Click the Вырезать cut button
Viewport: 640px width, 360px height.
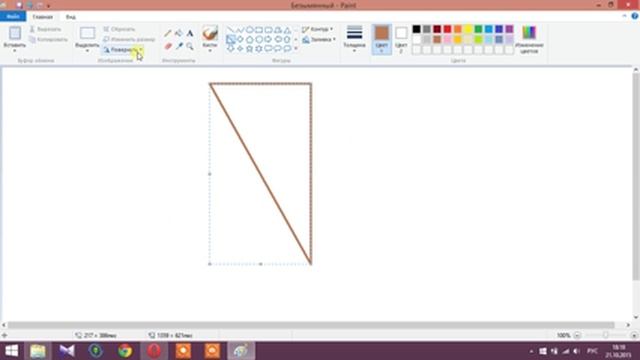tap(46, 29)
